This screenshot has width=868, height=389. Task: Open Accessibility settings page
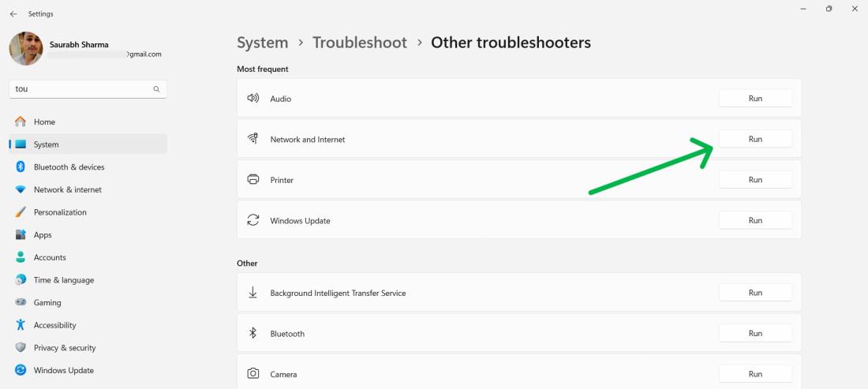pos(88,325)
